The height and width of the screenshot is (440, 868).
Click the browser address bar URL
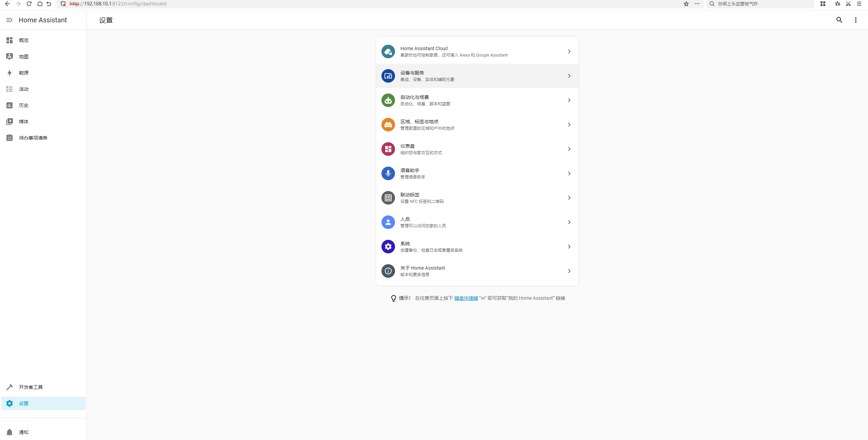pos(118,4)
